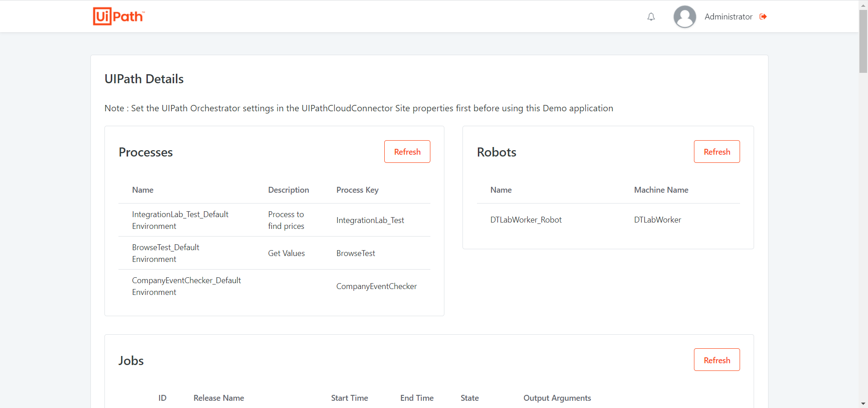Click the 'Process to find prices' description
The height and width of the screenshot is (408, 868).
286,220
